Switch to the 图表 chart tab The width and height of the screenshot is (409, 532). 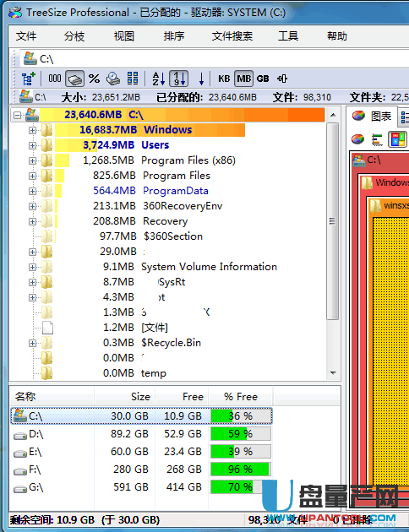[x=372, y=117]
